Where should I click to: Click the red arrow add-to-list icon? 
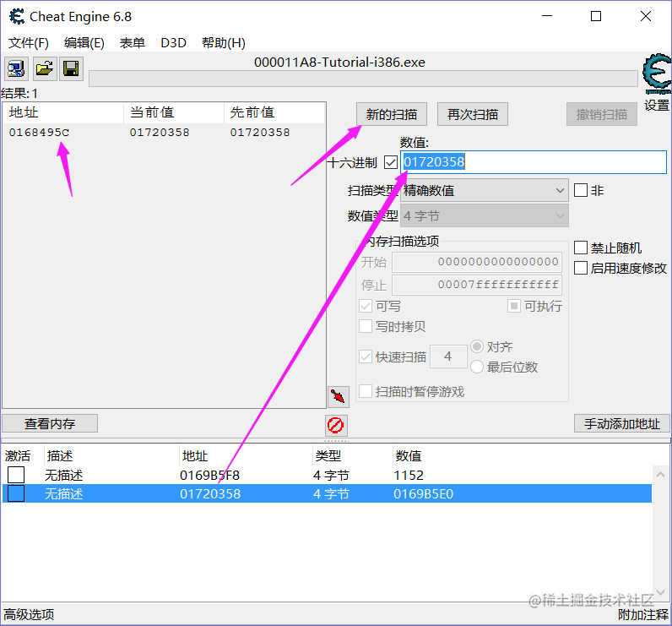(x=339, y=396)
